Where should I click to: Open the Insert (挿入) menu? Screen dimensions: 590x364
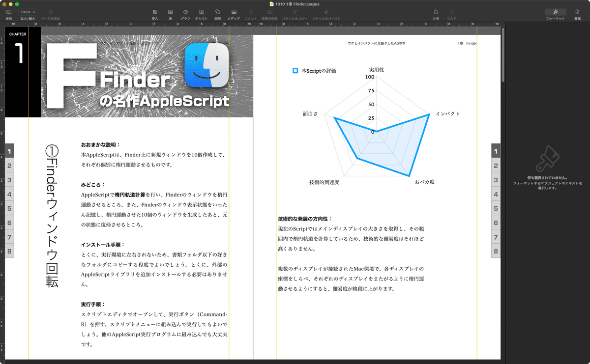click(x=154, y=13)
